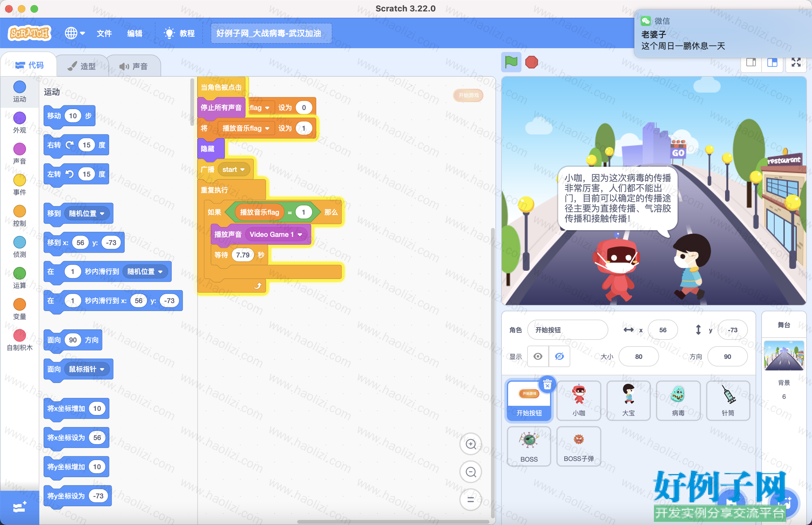Edit the sprite name field 开始按钮

point(567,330)
